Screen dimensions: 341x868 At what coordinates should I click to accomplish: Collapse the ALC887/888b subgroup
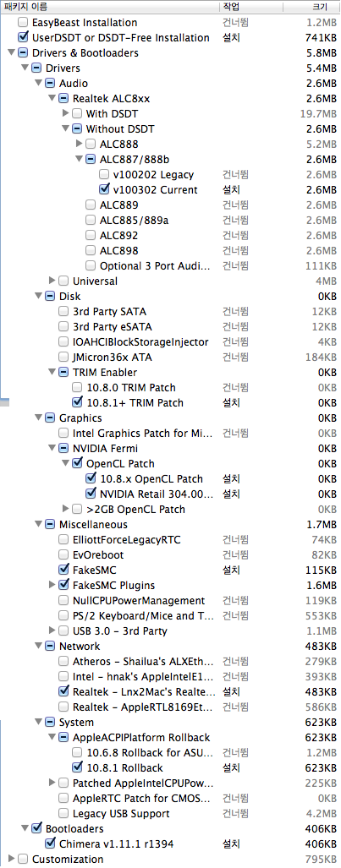[80, 159]
